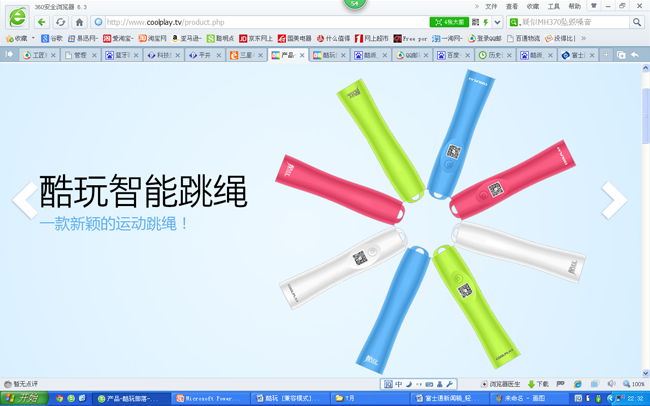Screen dimensions: 650x406
Task: Open the Windows 开始 start button
Action: point(24,399)
